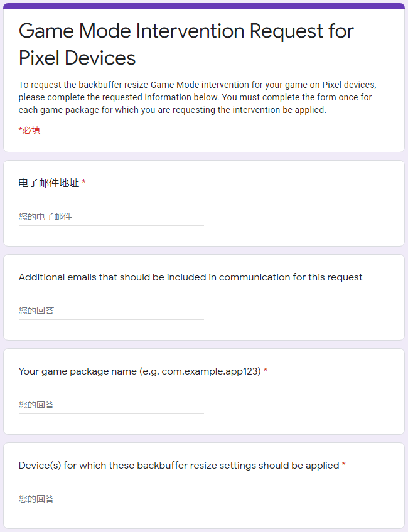Click the red '*必填' required notice
The height and width of the screenshot is (532, 408).
pos(30,130)
